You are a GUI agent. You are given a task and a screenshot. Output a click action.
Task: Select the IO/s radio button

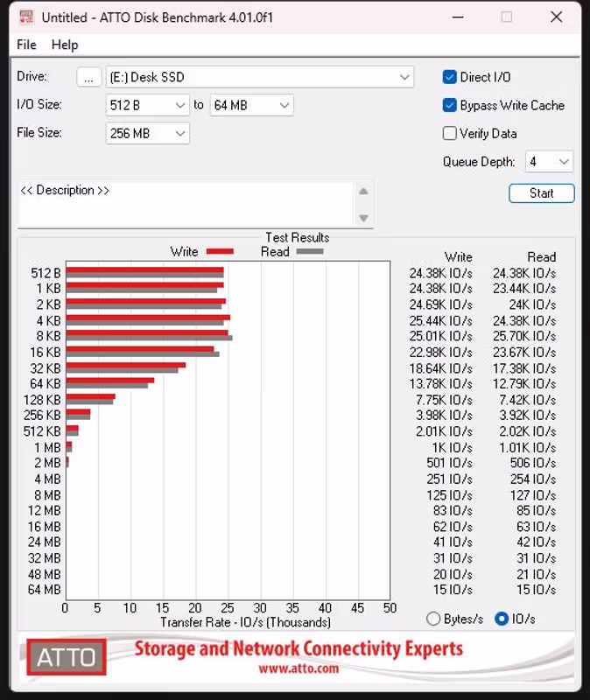[502, 619]
